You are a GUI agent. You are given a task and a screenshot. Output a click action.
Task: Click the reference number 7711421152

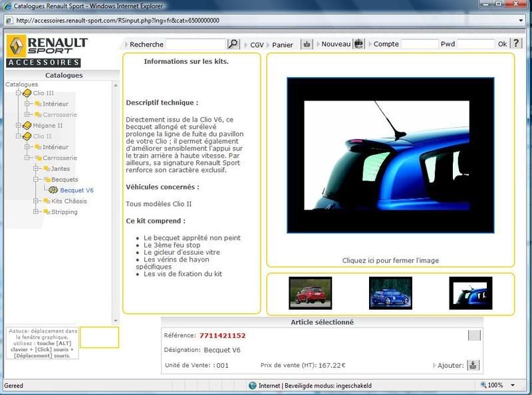222,336
